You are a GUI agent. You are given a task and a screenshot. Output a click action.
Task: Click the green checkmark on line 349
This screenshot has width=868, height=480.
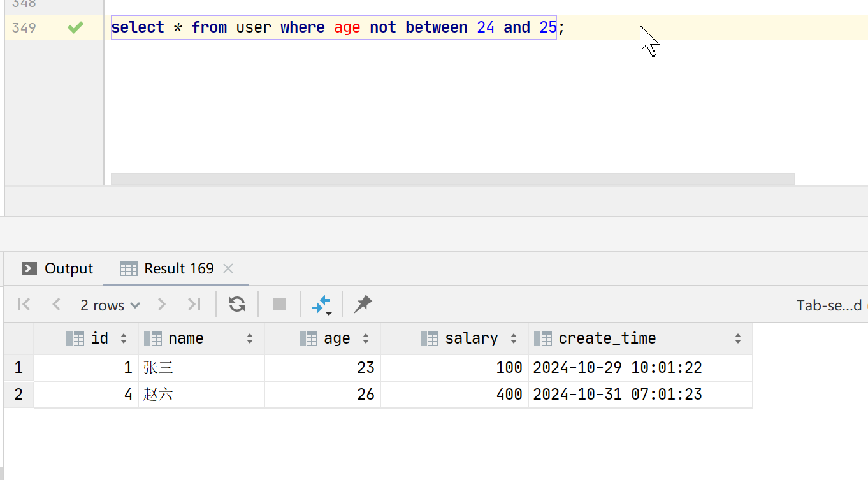[x=76, y=27]
